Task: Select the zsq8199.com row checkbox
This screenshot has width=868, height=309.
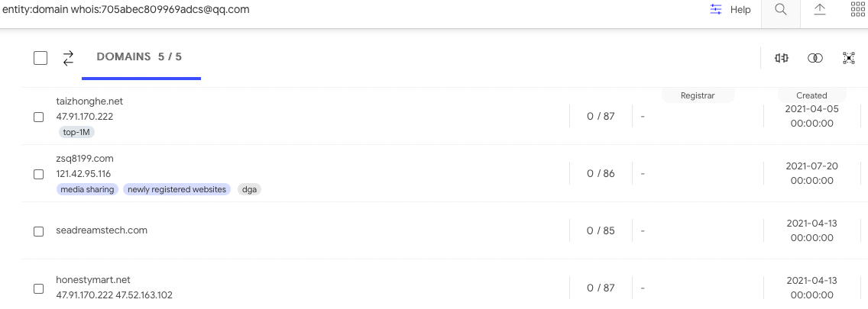Action: (x=38, y=174)
